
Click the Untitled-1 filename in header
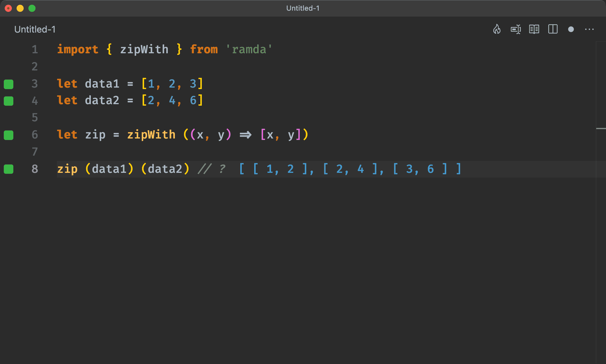pyautogui.click(x=303, y=8)
